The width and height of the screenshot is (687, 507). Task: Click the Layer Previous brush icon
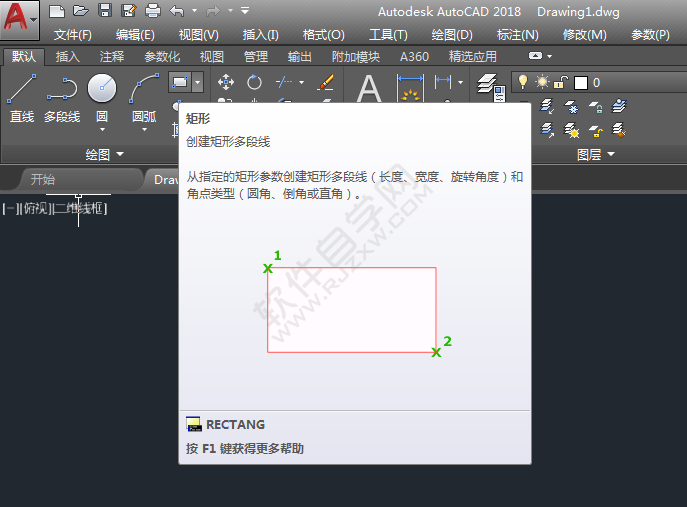(619, 130)
